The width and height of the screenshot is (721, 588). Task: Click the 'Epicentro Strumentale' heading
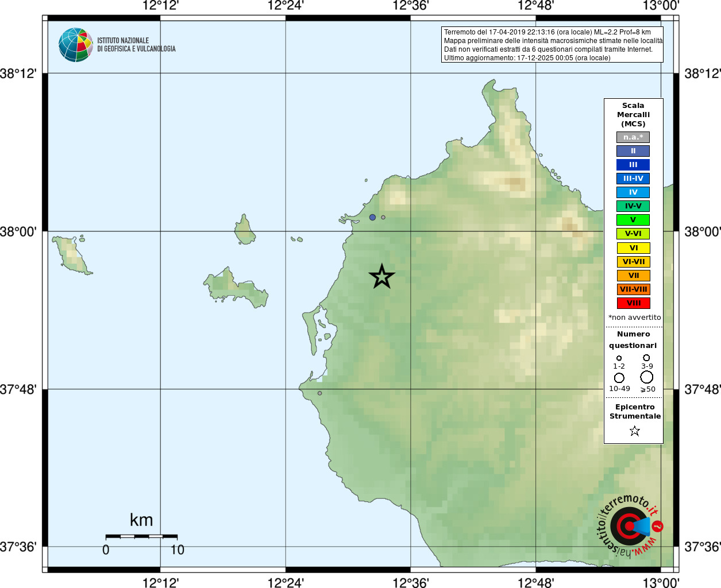pyautogui.click(x=635, y=412)
